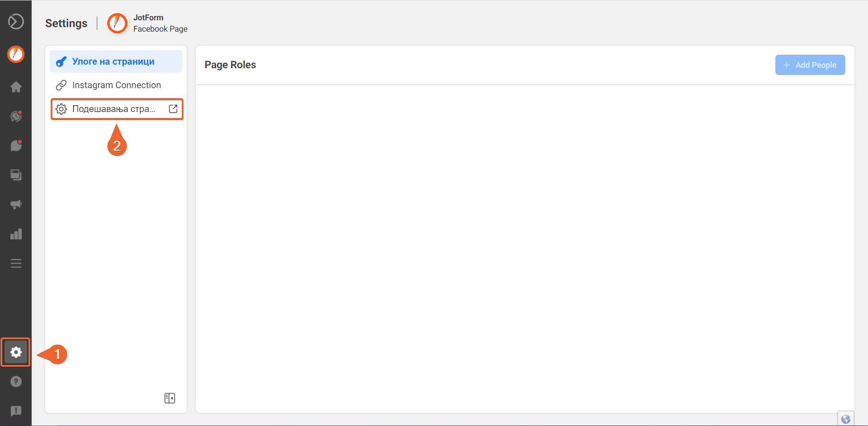Select the JotForm page avatar in sidebar

pyautogui.click(x=16, y=54)
